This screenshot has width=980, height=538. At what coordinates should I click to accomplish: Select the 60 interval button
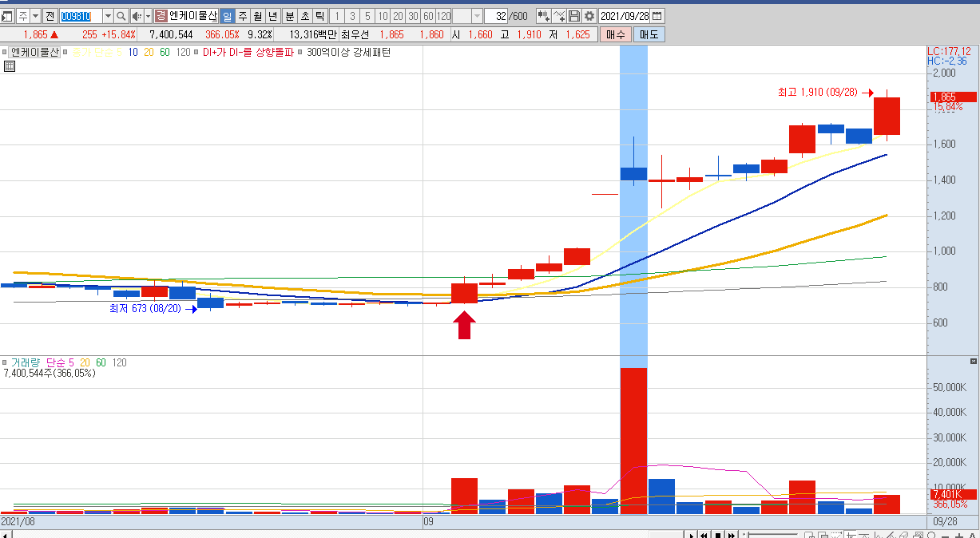point(428,16)
